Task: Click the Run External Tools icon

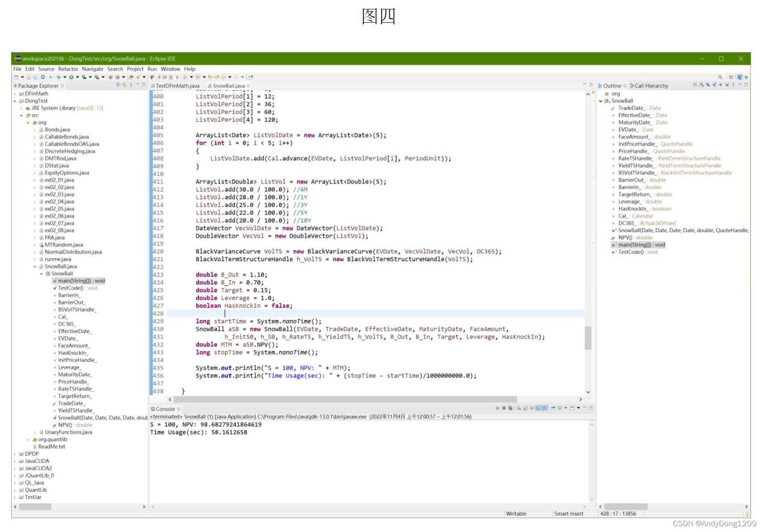Action: pos(97,77)
